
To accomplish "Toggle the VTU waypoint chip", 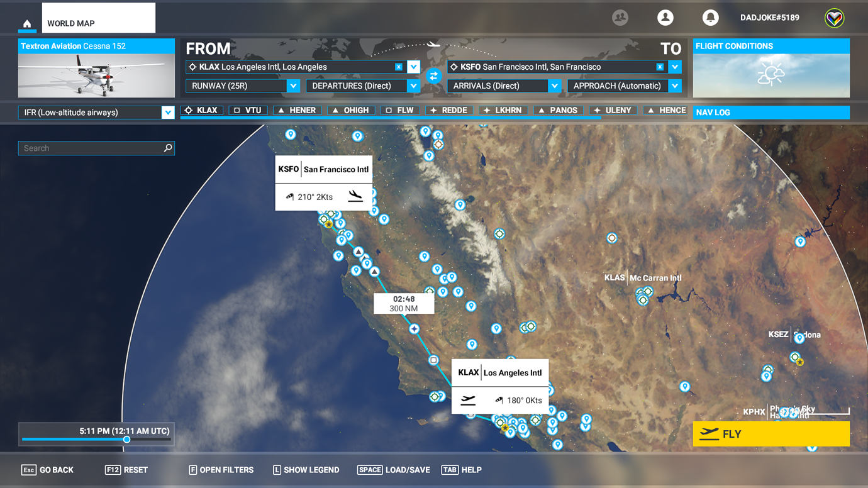I will click(x=248, y=109).
